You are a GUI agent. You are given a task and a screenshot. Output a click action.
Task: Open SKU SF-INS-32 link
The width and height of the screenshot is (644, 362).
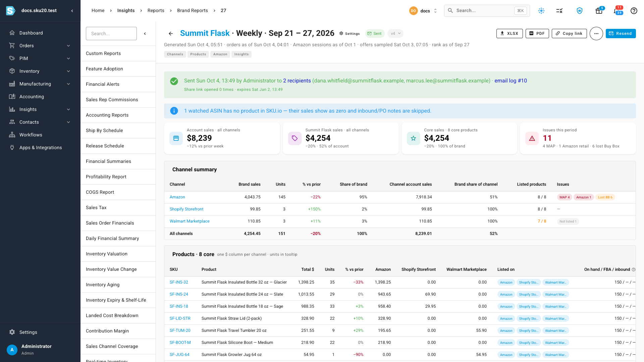pyautogui.click(x=179, y=282)
